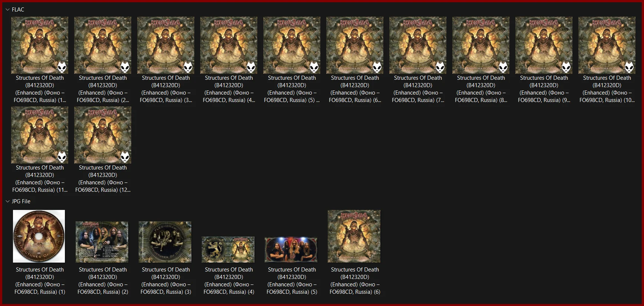Select the band lineup photo thumbnail JPG (5)
This screenshot has height=306, width=644.
[x=291, y=250]
